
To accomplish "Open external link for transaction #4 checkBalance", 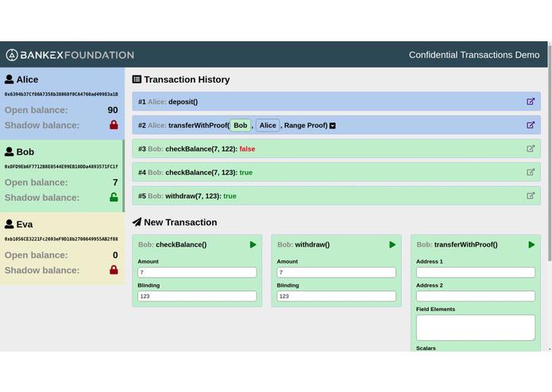I will (x=531, y=172).
